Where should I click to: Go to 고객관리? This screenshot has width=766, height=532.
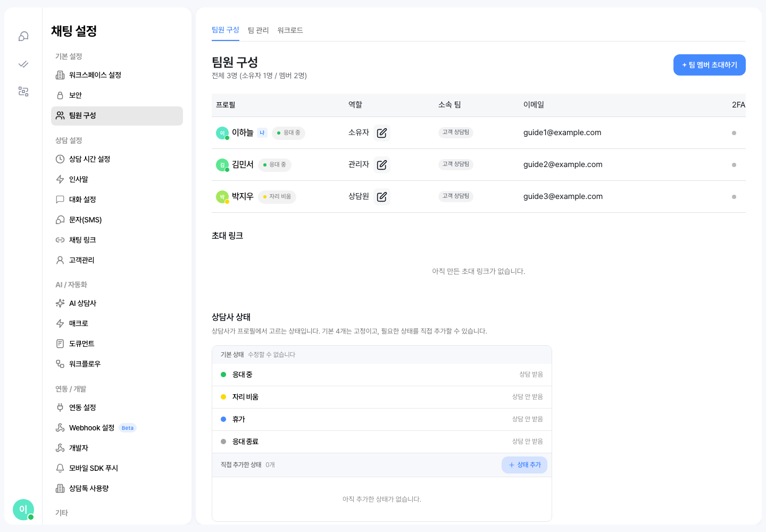[117, 260]
